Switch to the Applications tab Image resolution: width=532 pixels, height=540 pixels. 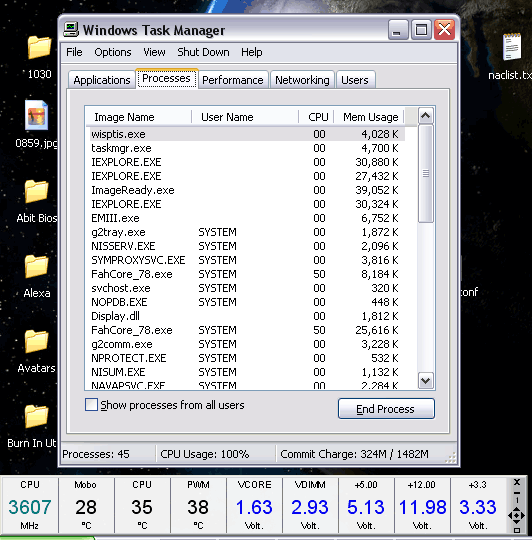point(102,80)
